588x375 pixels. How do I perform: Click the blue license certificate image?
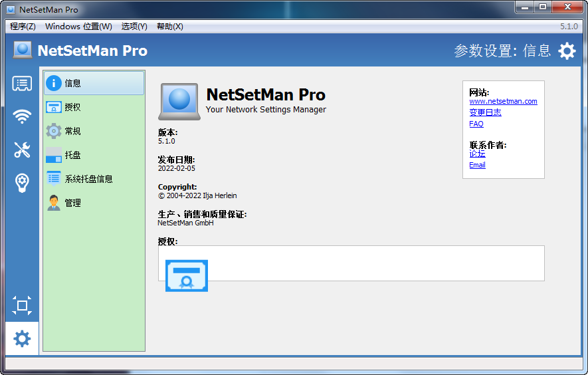pyautogui.click(x=187, y=275)
